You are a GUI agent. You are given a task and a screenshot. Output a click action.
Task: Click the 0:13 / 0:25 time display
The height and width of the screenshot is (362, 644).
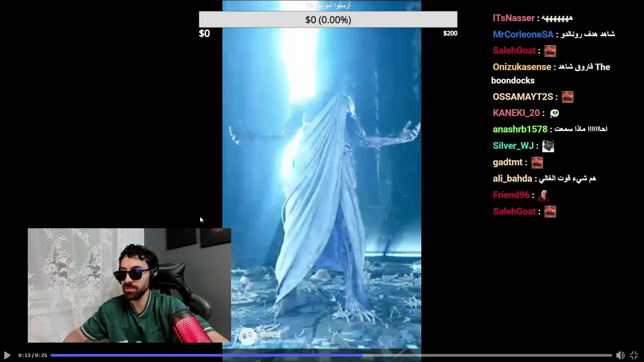pos(33,355)
